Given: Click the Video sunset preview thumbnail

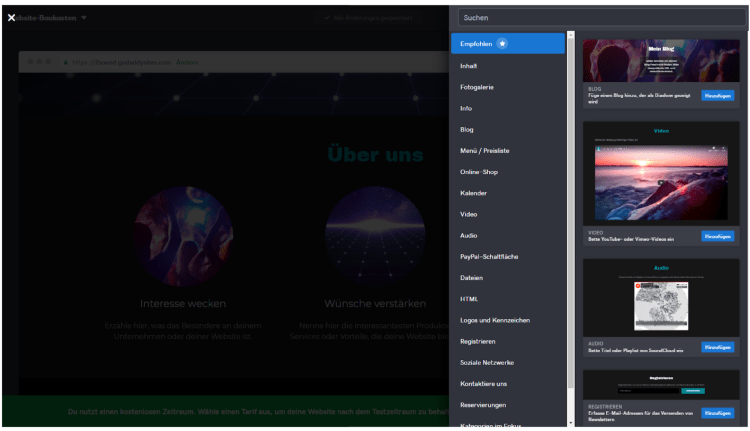Looking at the screenshot, I should (x=661, y=179).
